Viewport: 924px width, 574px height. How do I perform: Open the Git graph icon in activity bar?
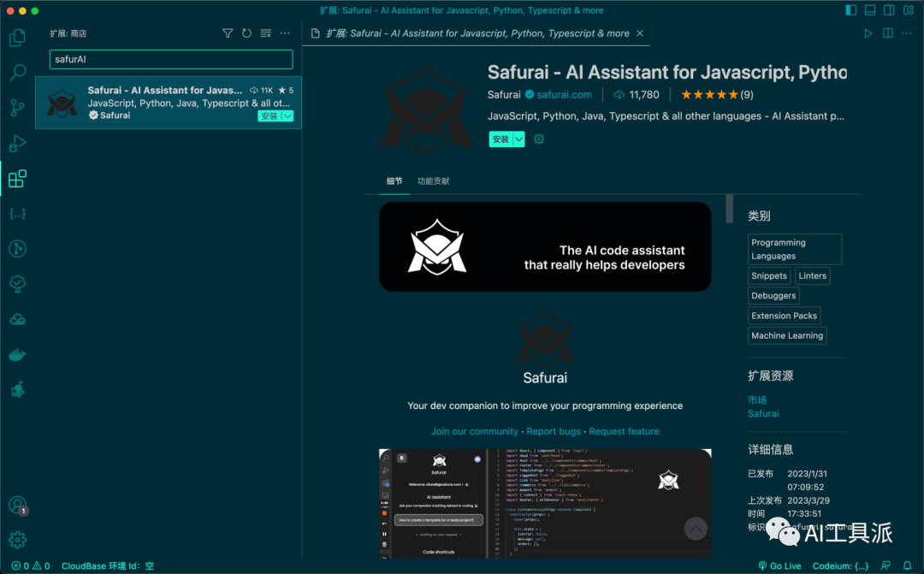tap(18, 249)
